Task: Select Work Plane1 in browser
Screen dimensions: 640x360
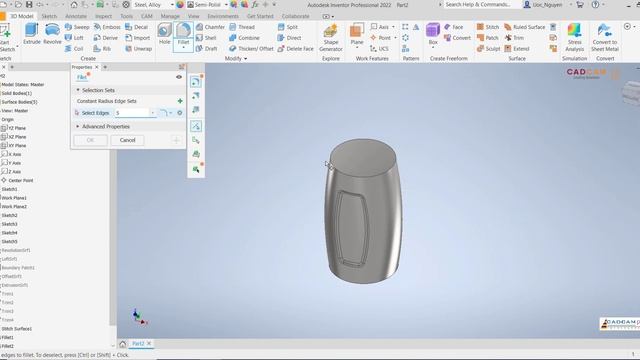Action: click(x=14, y=198)
